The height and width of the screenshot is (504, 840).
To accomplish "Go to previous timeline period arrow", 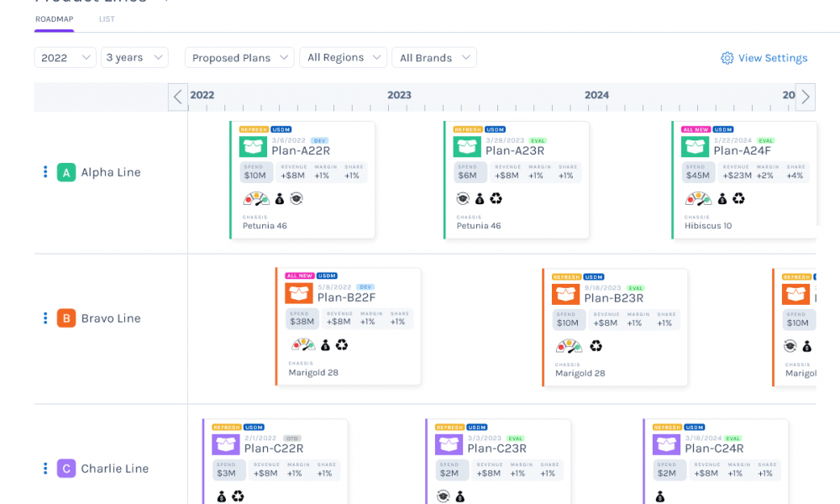I will (x=178, y=97).
